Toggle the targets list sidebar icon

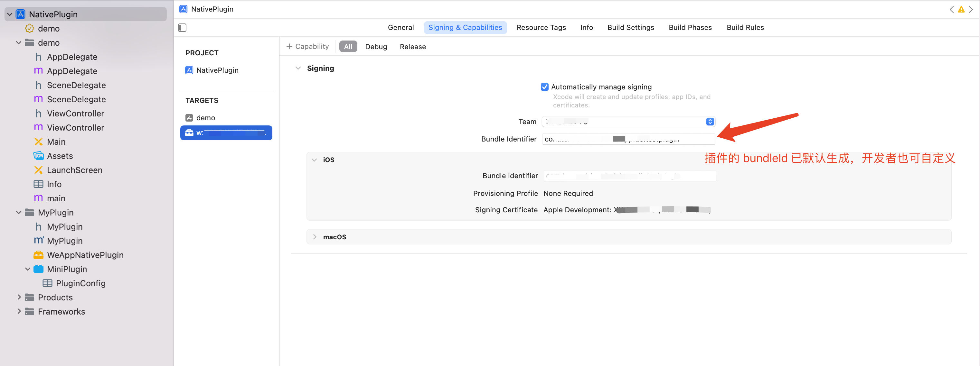tap(182, 27)
